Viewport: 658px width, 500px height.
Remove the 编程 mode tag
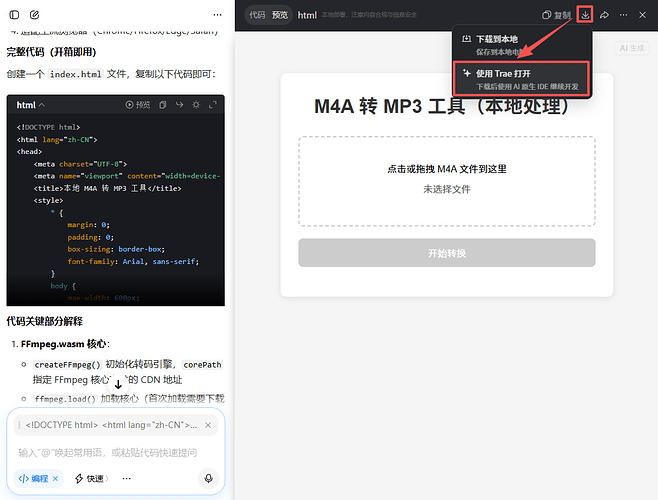tap(55, 479)
